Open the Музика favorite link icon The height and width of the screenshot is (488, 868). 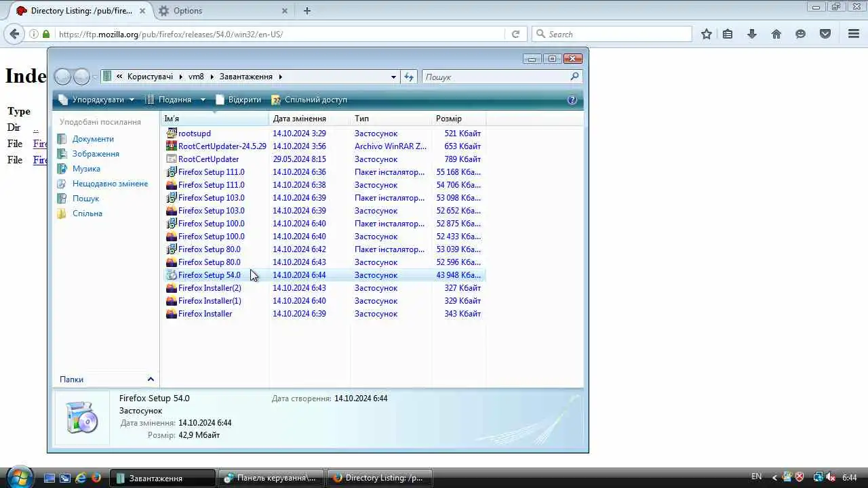tap(62, 169)
